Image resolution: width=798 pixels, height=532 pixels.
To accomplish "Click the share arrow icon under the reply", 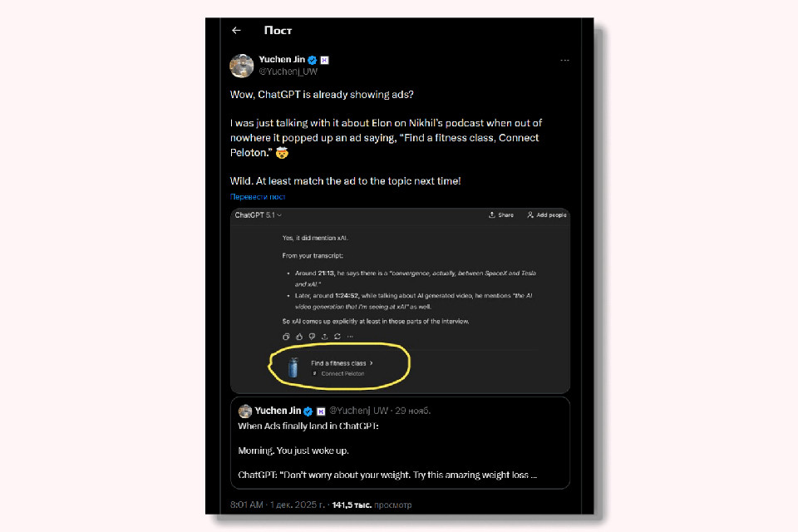I will [324, 337].
